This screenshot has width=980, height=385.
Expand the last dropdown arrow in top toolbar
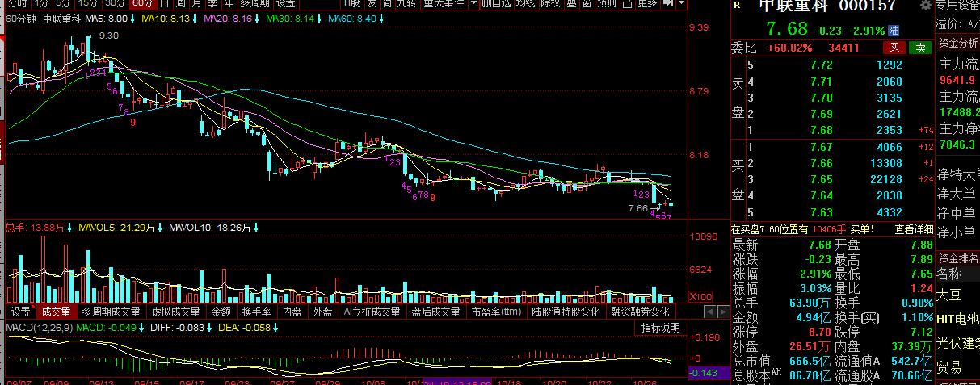(680, 4)
